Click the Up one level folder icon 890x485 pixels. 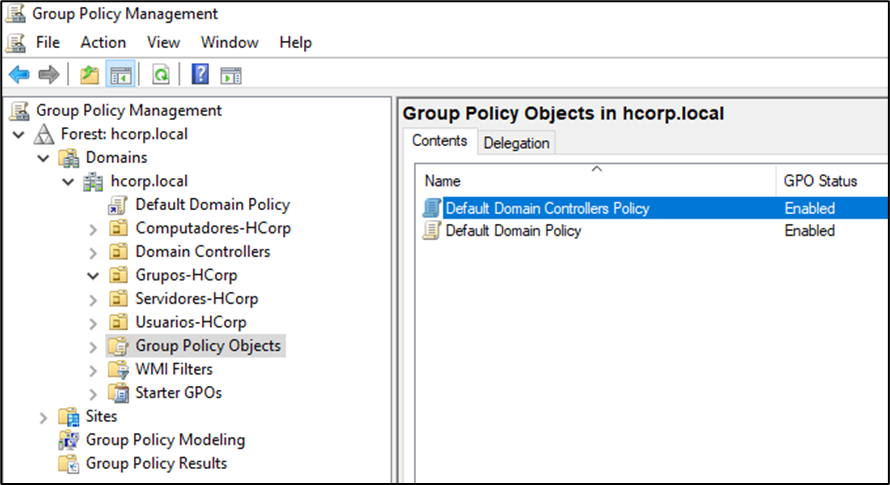(90, 75)
